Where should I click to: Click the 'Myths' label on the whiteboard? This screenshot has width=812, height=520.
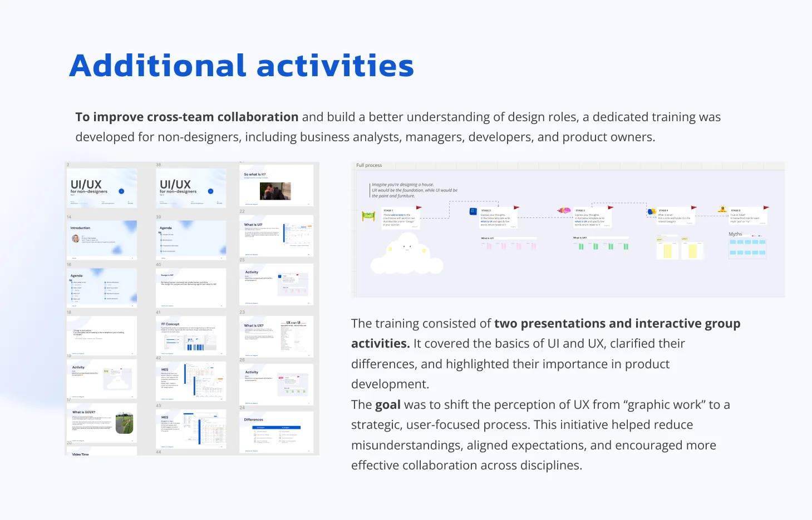tap(735, 234)
